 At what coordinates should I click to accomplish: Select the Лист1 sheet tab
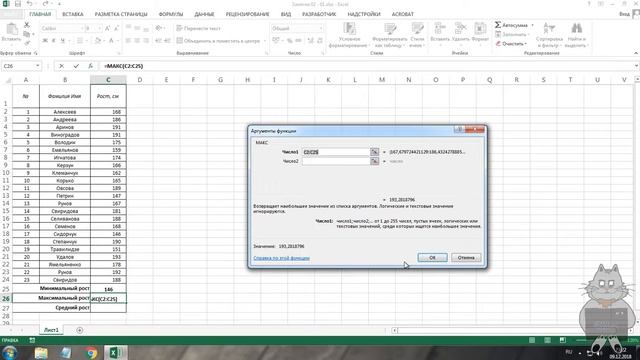click(x=51, y=330)
